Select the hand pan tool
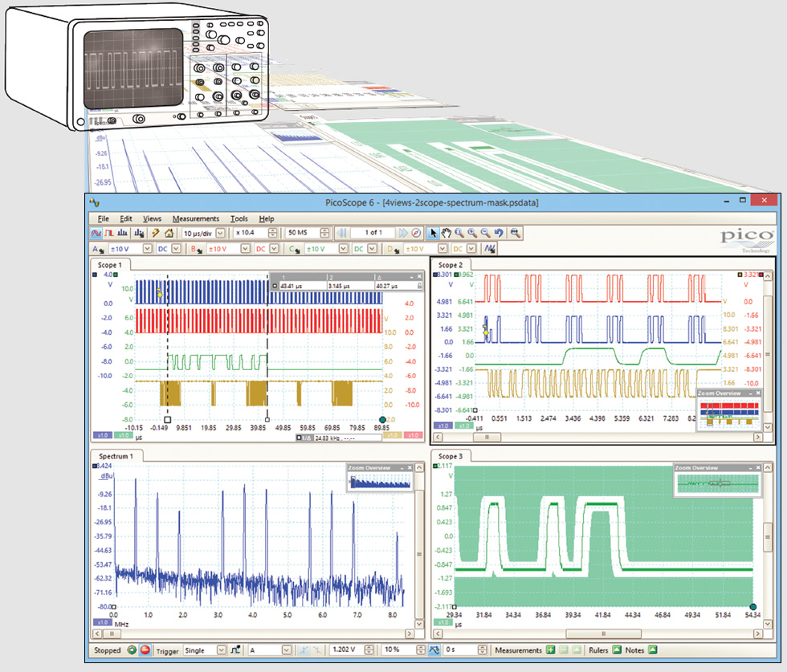The width and height of the screenshot is (787, 672). tap(447, 233)
